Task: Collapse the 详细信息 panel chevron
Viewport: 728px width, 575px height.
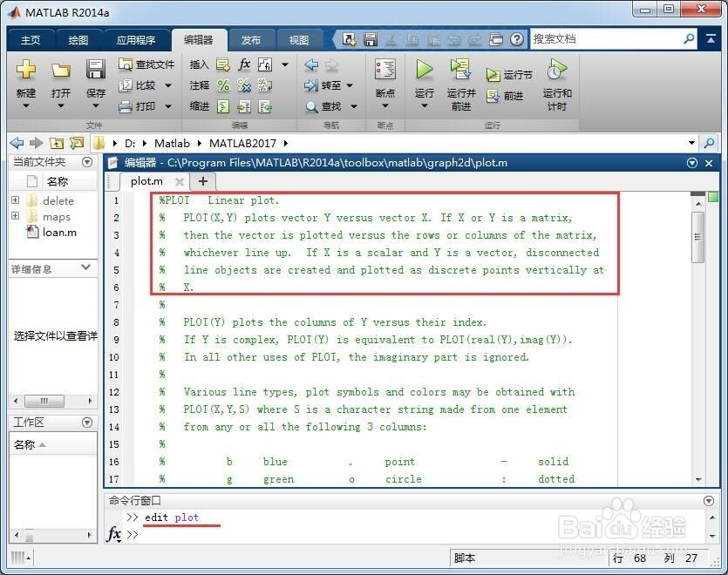Action: pos(86,267)
